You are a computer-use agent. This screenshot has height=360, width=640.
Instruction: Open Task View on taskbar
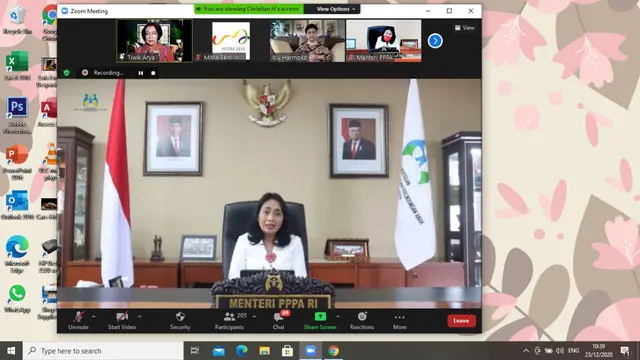[x=195, y=351]
